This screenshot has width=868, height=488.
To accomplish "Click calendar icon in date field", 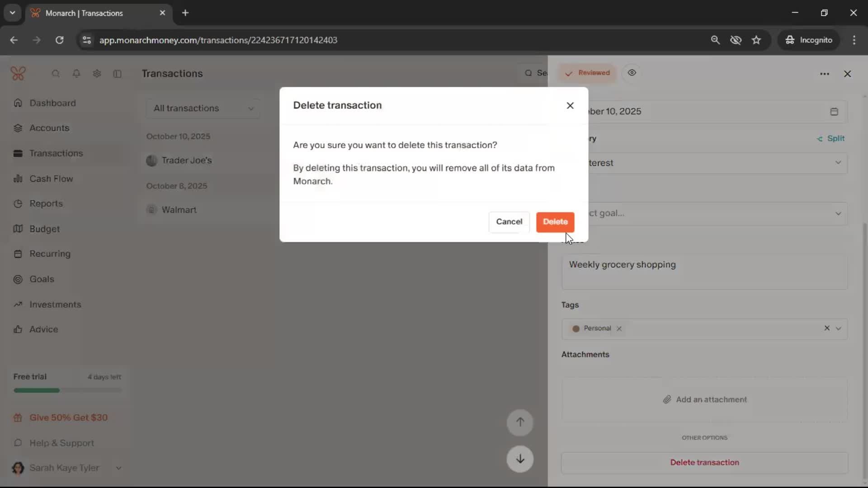I will [834, 112].
